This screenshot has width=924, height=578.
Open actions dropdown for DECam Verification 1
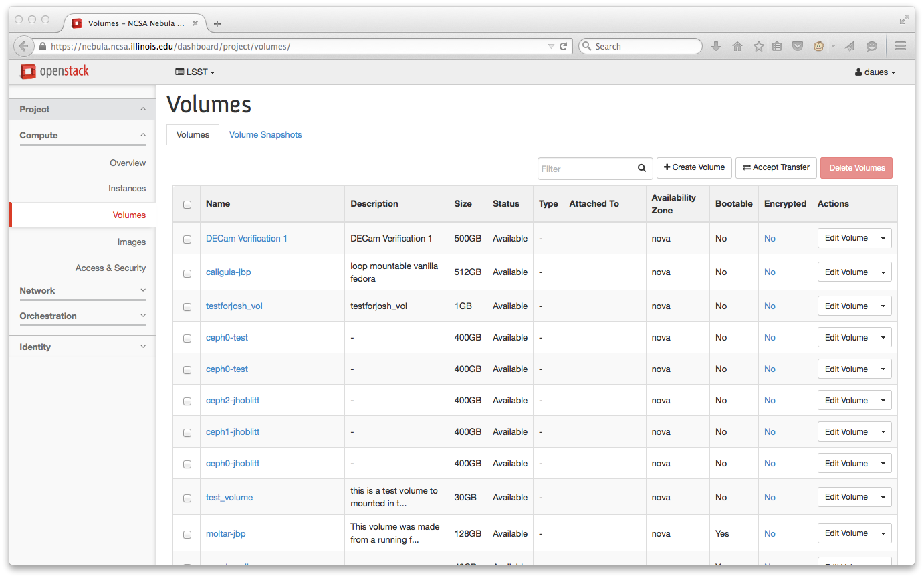click(x=883, y=238)
